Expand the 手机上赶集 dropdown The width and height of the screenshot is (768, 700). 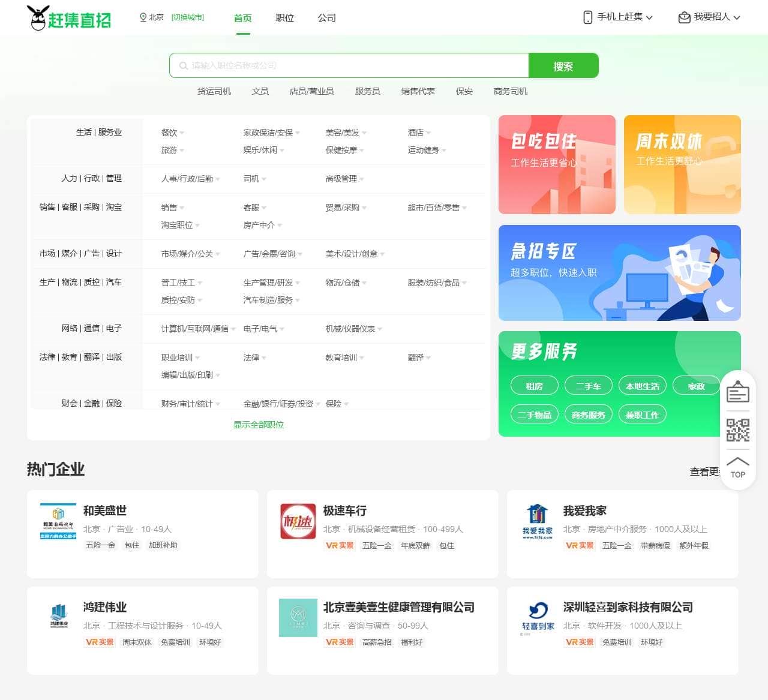coord(625,17)
